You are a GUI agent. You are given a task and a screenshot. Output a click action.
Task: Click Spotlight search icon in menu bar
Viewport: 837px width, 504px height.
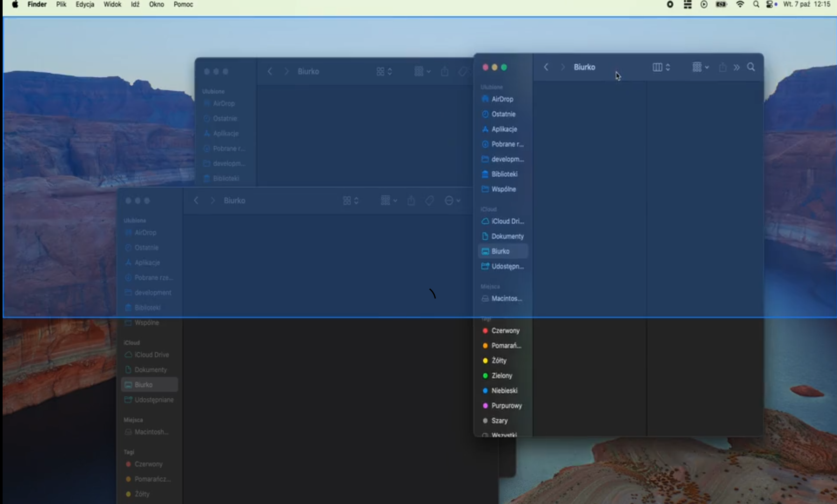click(756, 4)
